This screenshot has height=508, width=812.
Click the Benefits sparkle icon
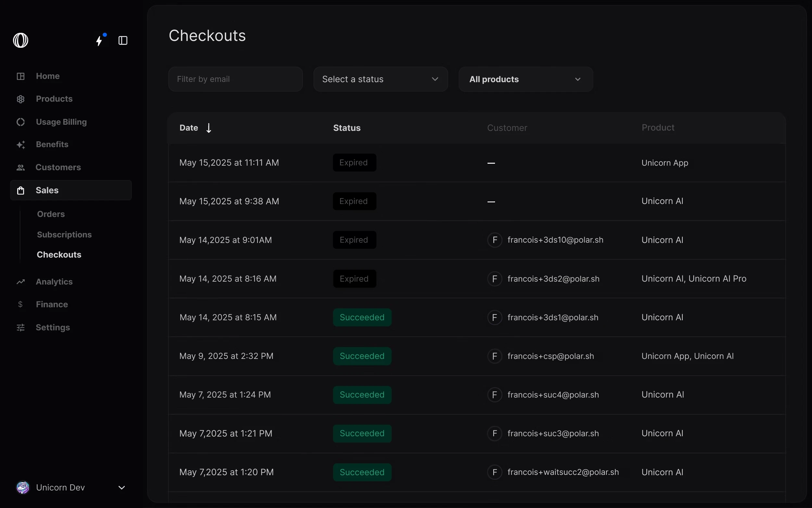(20, 145)
